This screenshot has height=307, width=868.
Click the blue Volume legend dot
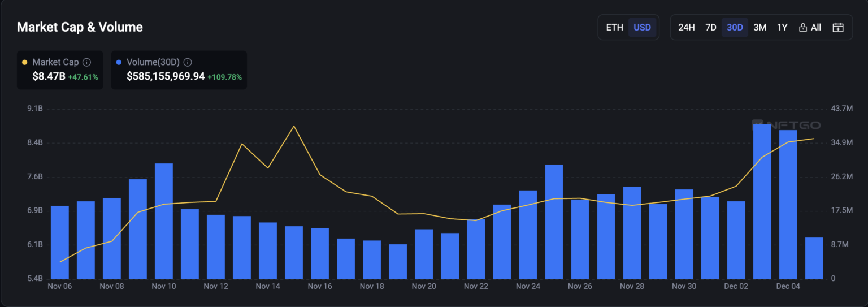119,62
